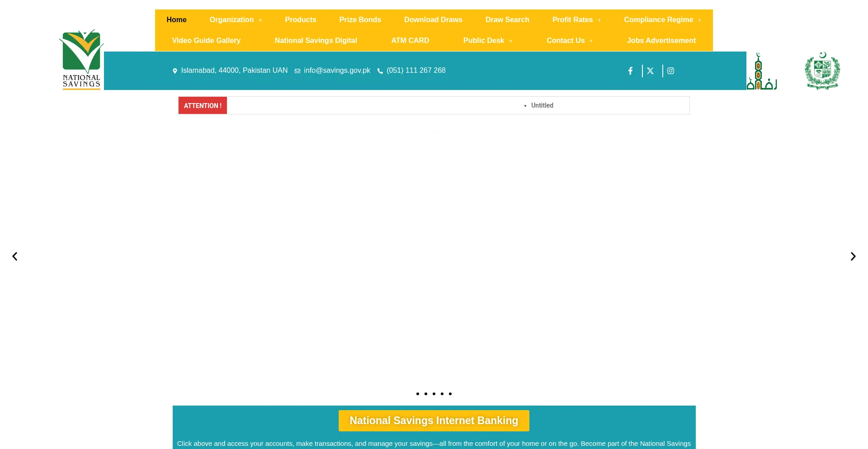Open the Video Guide Gallery
The image size is (868, 449).
pyautogui.click(x=206, y=41)
